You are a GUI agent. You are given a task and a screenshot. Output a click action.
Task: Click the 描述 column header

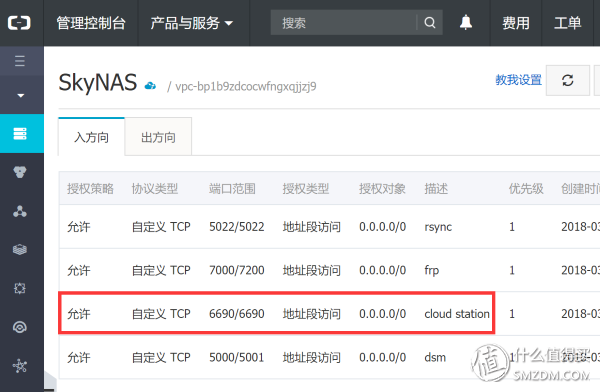[x=436, y=188]
